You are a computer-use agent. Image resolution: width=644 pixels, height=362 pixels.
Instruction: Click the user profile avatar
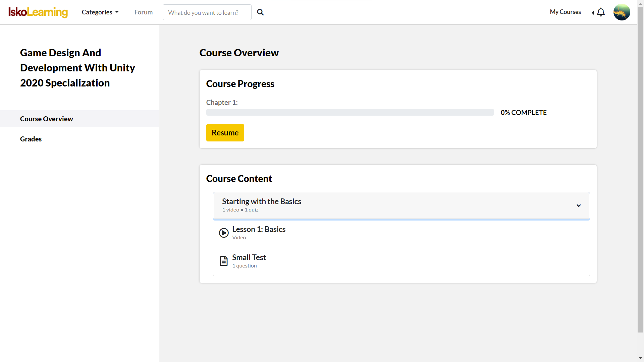622,12
